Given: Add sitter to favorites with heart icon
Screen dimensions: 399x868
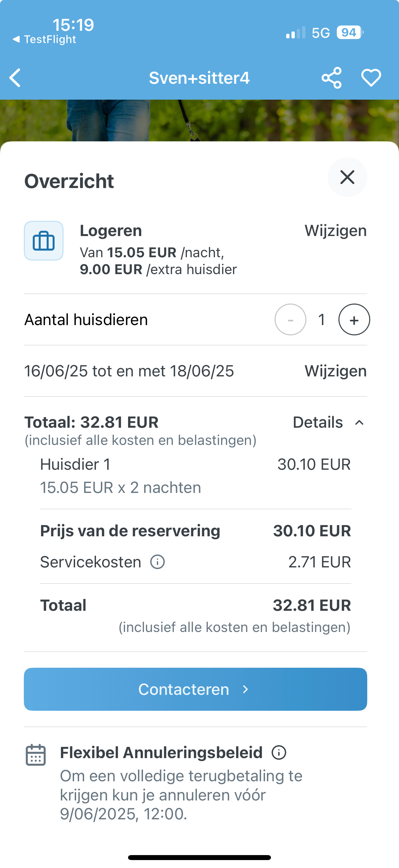Looking at the screenshot, I should [x=371, y=78].
